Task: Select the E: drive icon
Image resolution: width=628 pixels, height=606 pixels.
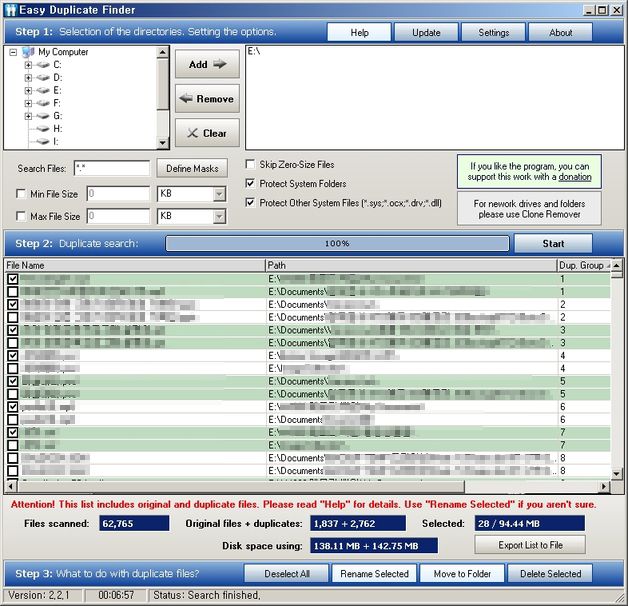Action: pyautogui.click(x=42, y=91)
